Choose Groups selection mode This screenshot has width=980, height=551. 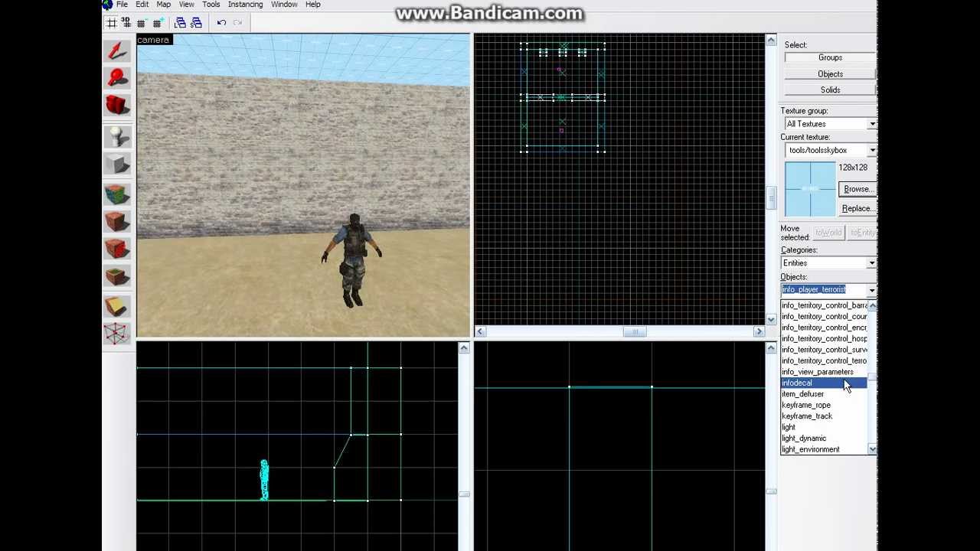coord(830,57)
